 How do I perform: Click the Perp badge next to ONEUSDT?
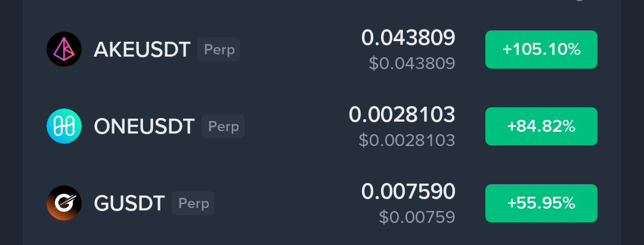[223, 126]
